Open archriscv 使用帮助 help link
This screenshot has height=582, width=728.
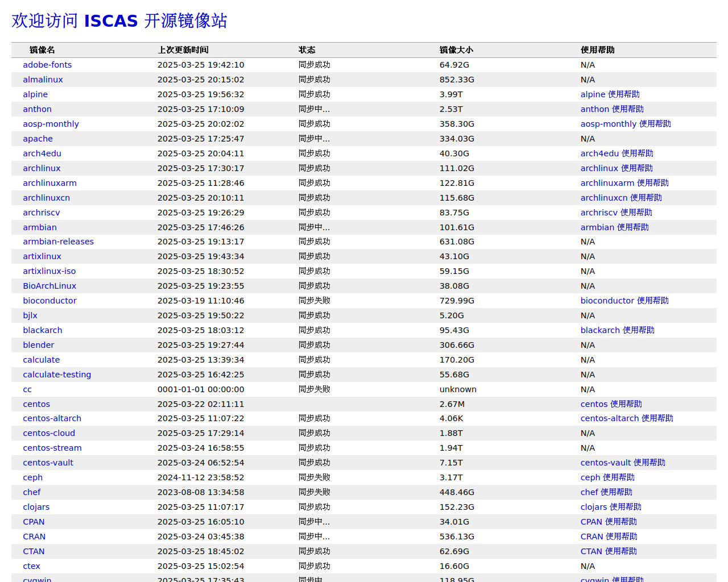pyautogui.click(x=616, y=213)
